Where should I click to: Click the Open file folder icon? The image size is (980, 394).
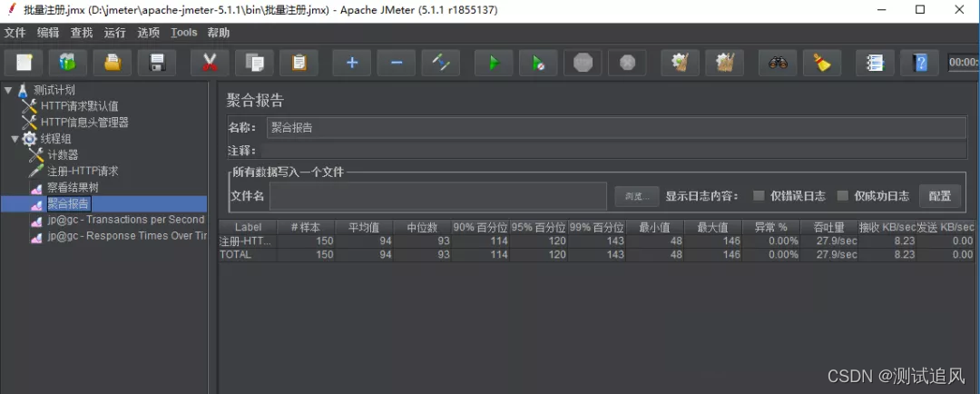(x=113, y=63)
